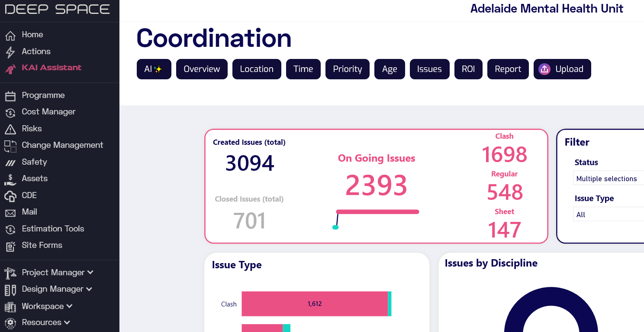Viewport: 644px width, 332px height.
Task: Click the Project Manager crane icon
Action: click(10, 273)
